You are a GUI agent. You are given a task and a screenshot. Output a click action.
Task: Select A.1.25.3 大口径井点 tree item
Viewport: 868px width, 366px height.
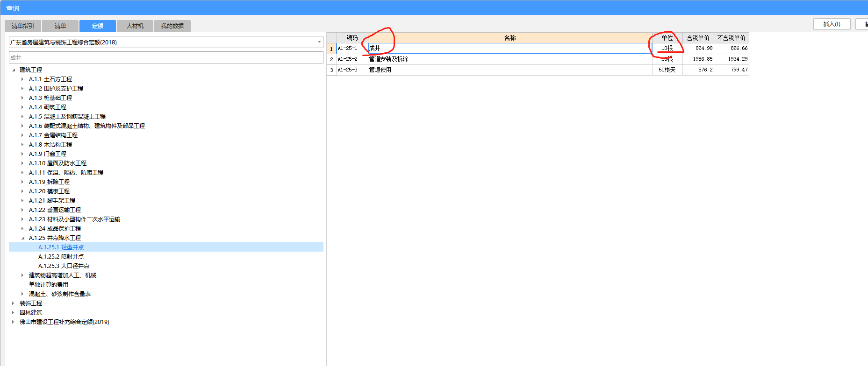coord(64,266)
